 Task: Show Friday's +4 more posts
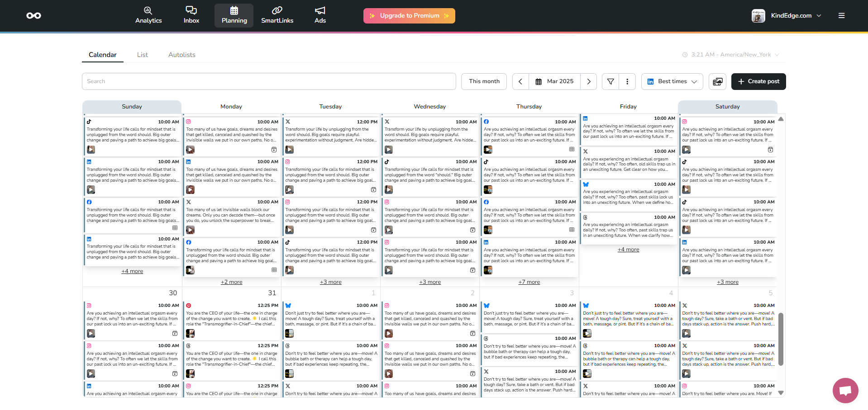coord(628,250)
